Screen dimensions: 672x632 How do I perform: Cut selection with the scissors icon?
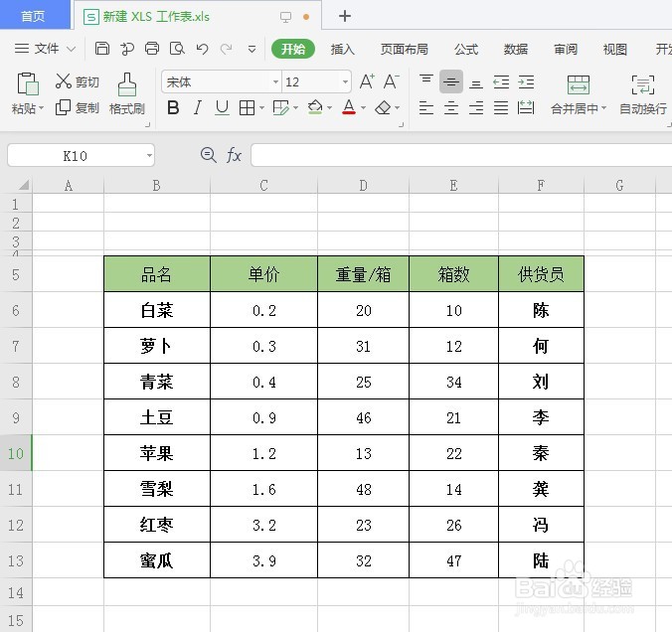(x=64, y=80)
